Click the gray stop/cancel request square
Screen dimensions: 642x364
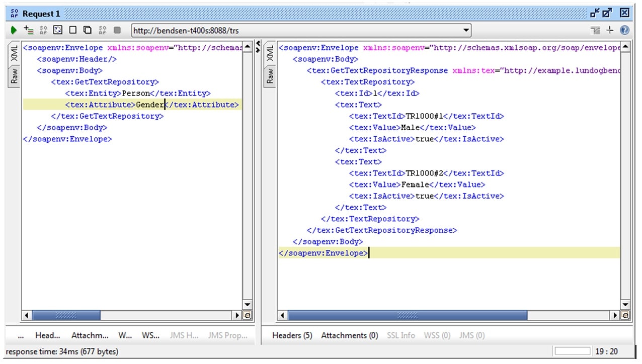117,30
